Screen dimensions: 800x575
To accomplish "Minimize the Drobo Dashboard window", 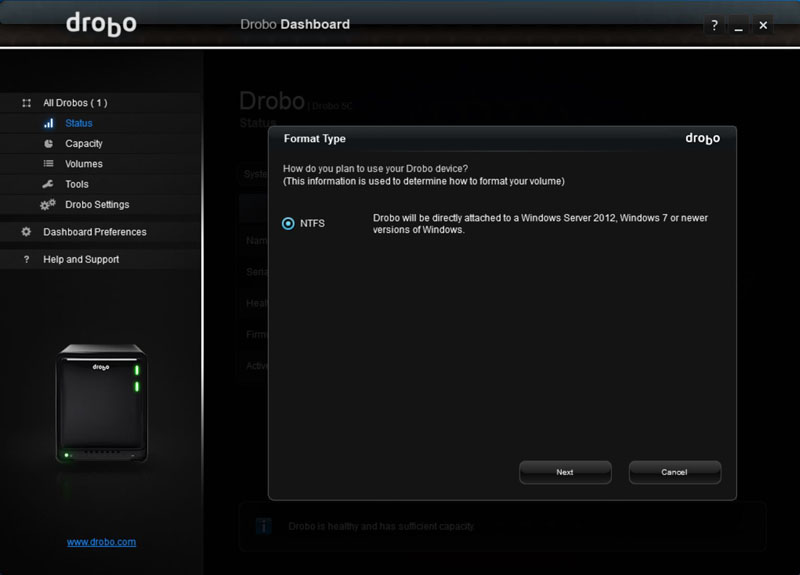I will pos(738,25).
